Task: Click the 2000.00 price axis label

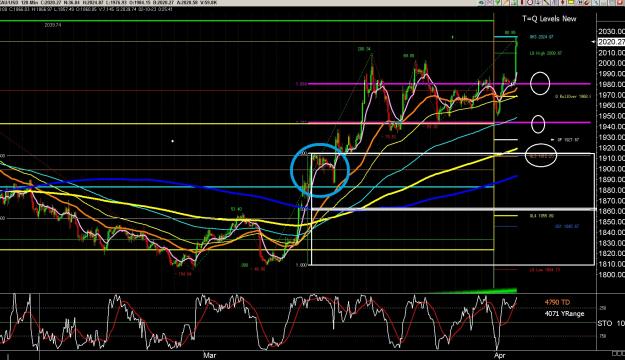Action: (611, 63)
